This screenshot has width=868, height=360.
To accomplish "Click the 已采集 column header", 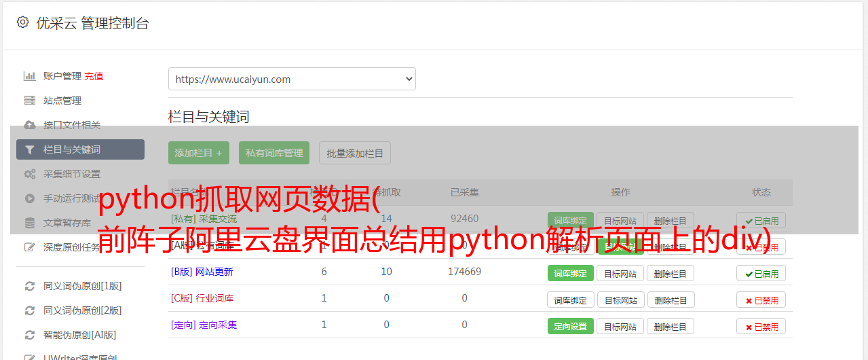I will click(465, 192).
